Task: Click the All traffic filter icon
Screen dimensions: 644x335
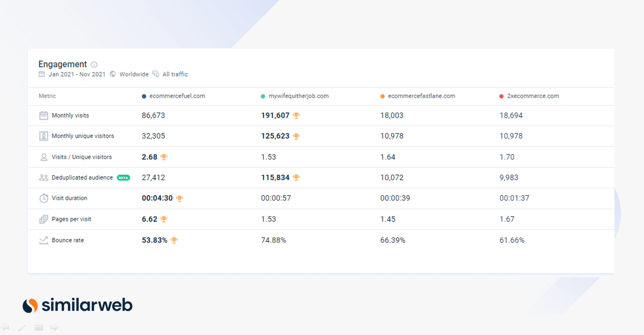Action: point(156,74)
